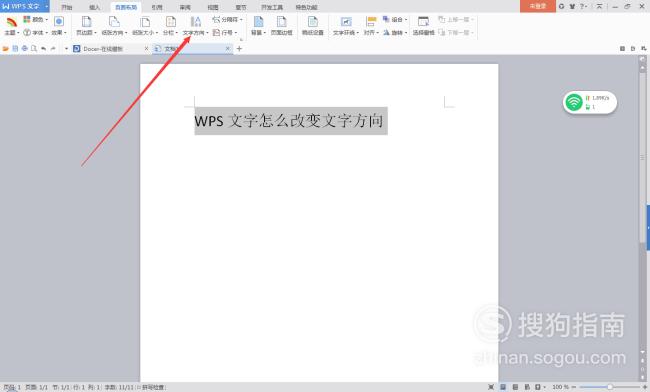Viewport: 650px width, 392px height.
Task: Click the 字数: 11/11 word count
Action: [x=119, y=387]
